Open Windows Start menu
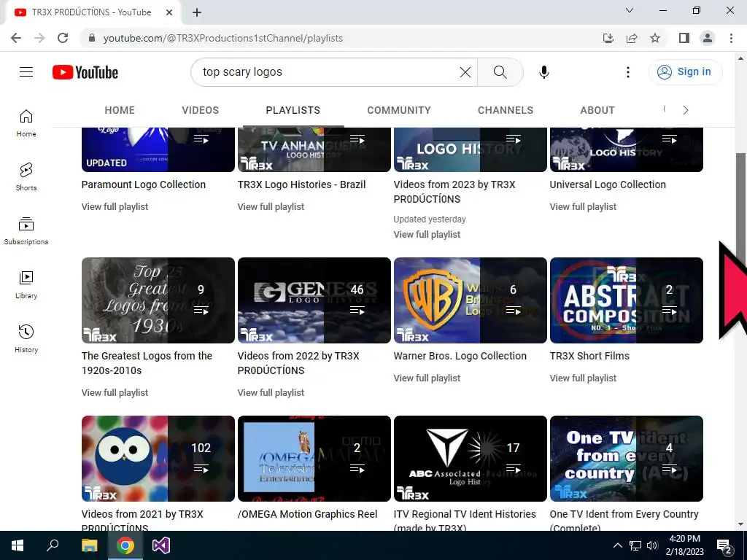747x560 pixels. coord(18,545)
